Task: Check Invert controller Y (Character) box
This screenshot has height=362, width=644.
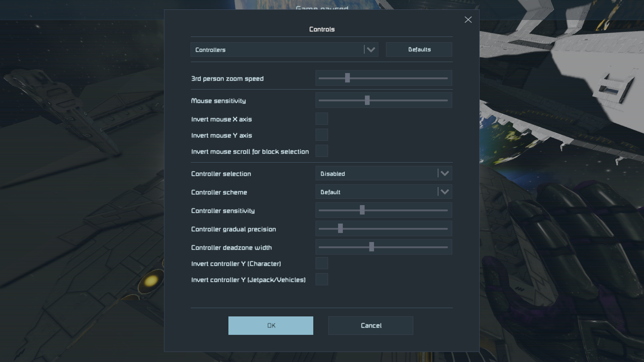Action: [x=322, y=263]
